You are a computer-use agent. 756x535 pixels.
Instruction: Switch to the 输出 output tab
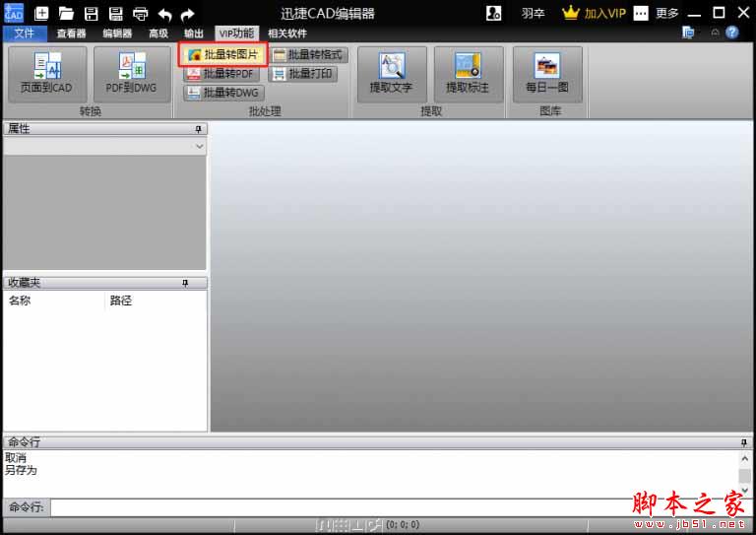click(194, 33)
